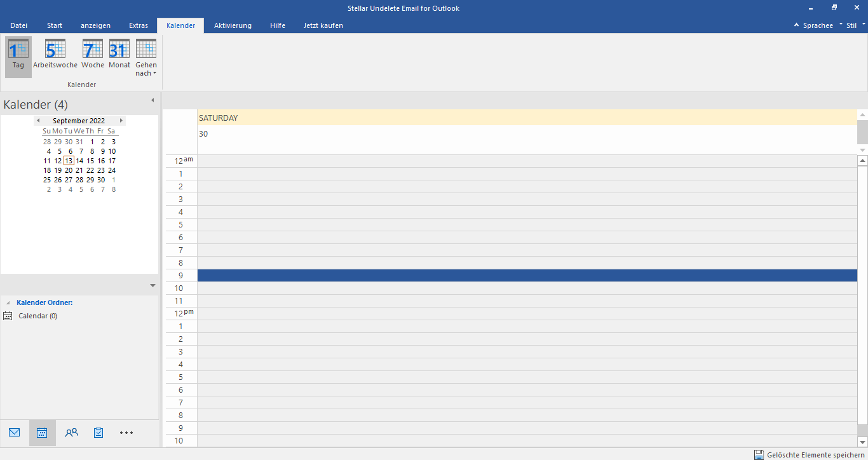
Task: Switch to the Aktivierung tab
Action: tap(233, 25)
